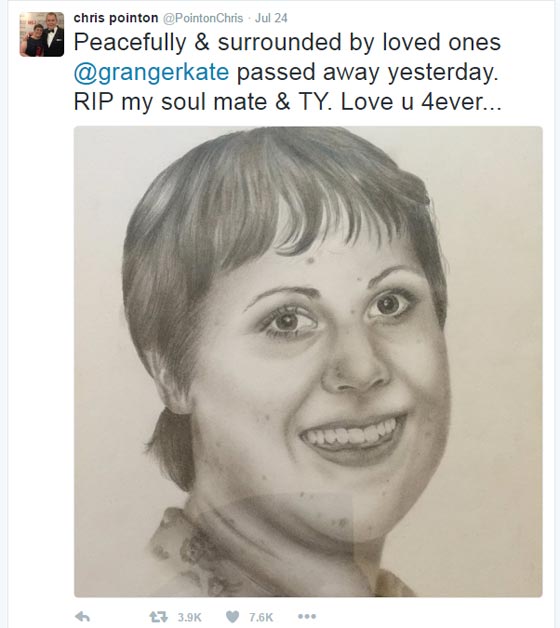Click the 'Love u 4ever...' text
Viewport: 560px width, 628px height.
coord(421,102)
